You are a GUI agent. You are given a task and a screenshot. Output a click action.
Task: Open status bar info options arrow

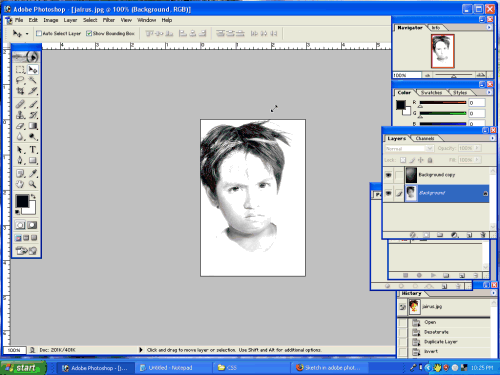pyautogui.click(x=140, y=350)
